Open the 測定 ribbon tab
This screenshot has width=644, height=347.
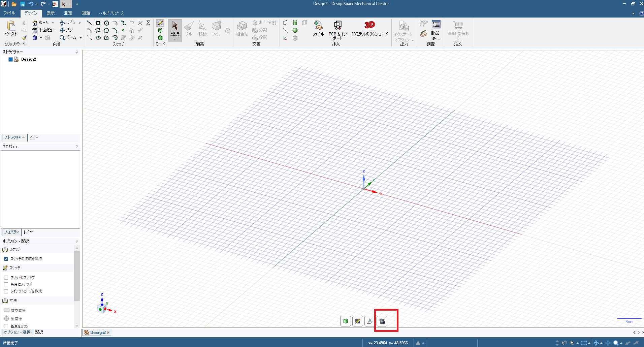pyautogui.click(x=68, y=13)
